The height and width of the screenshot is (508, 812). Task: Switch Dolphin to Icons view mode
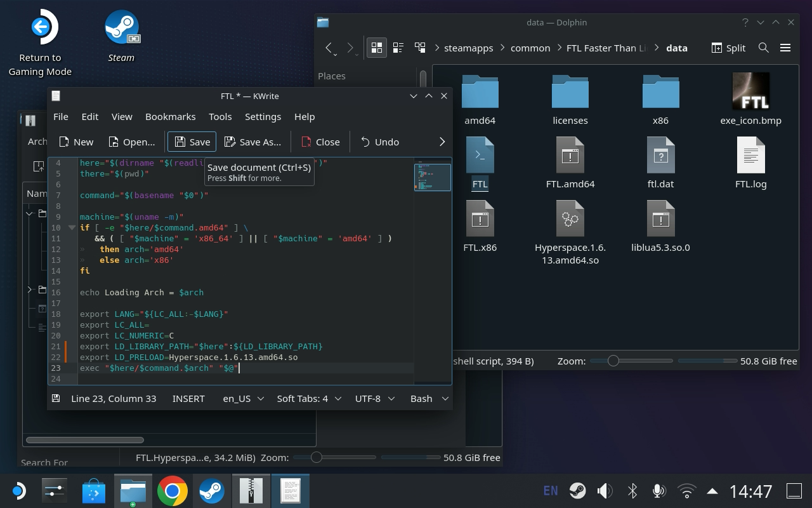(x=377, y=48)
